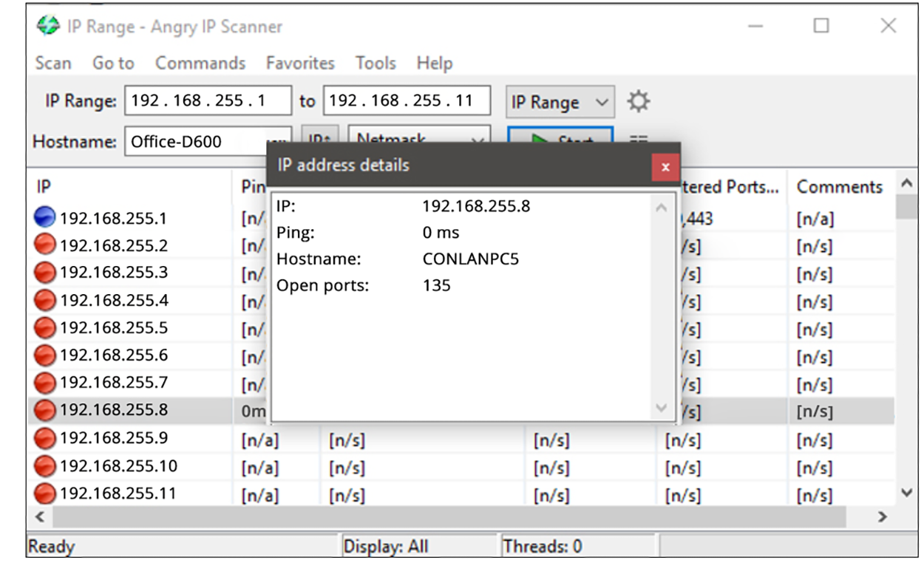Click Display: All in status bar

(x=386, y=547)
